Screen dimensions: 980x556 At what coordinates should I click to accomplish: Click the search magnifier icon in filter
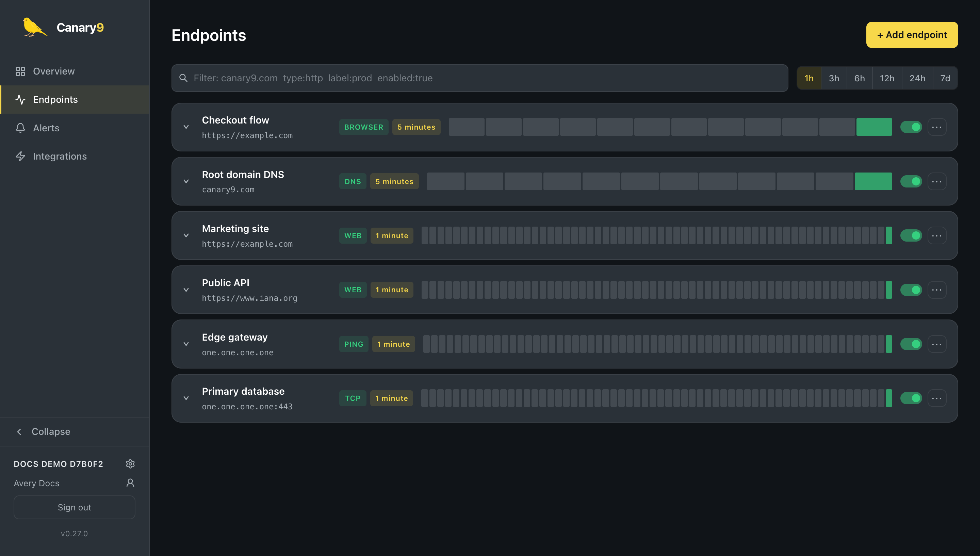tap(183, 78)
